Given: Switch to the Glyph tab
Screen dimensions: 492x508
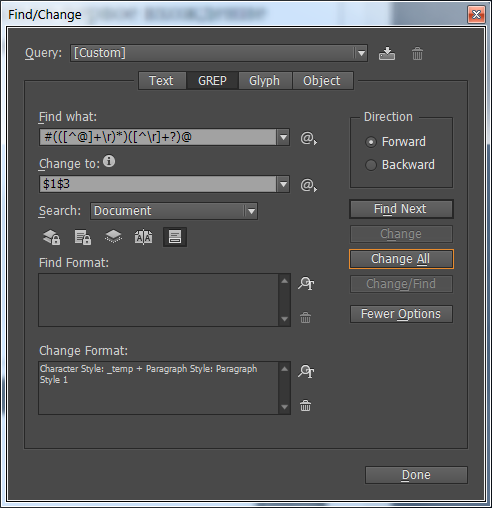Looking at the screenshot, I should [265, 81].
